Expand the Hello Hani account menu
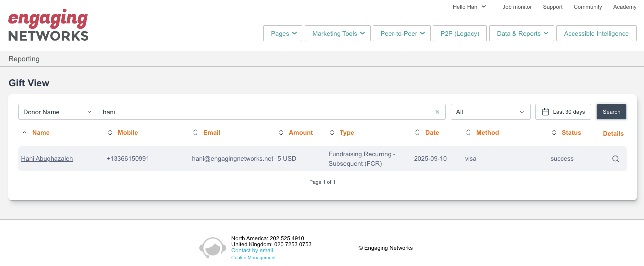This screenshot has width=644, height=266. tap(469, 7)
